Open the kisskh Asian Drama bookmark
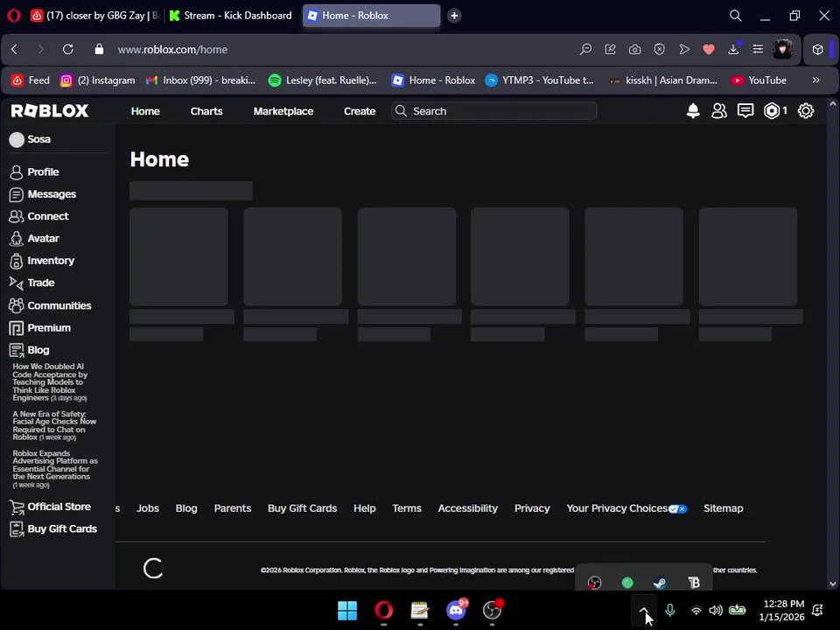This screenshot has width=840, height=630. (663, 80)
